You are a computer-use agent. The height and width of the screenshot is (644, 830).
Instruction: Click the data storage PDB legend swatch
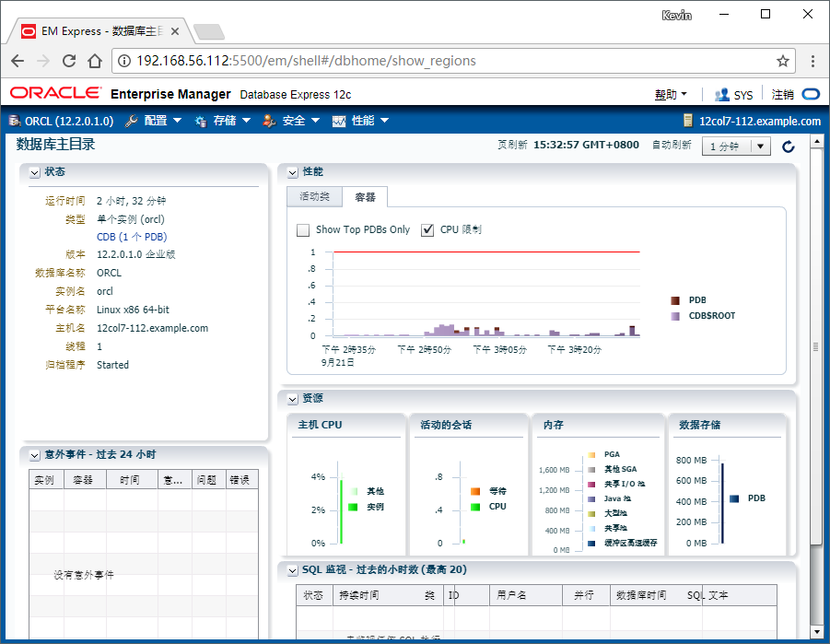click(734, 498)
